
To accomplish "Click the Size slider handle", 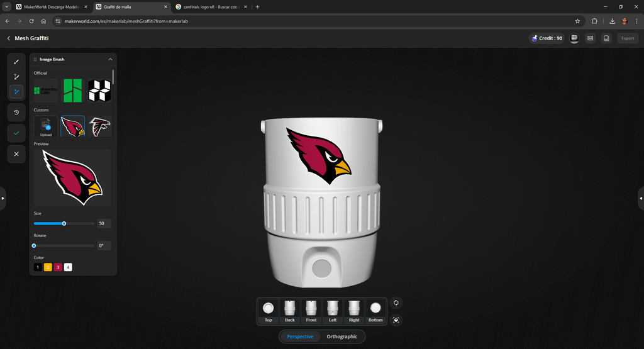I will (64, 223).
